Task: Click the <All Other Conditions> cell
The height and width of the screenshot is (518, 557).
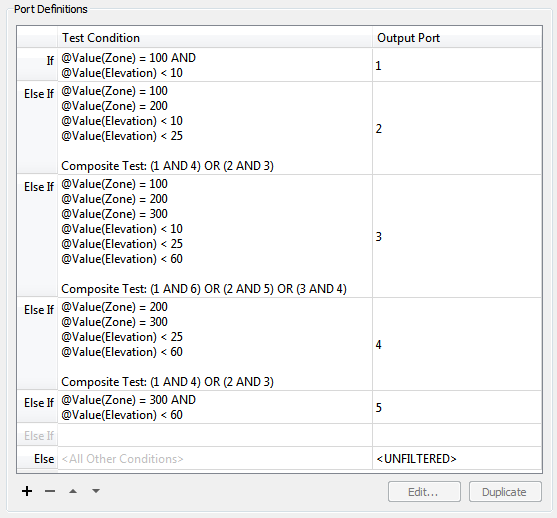Action: [x=215, y=459]
